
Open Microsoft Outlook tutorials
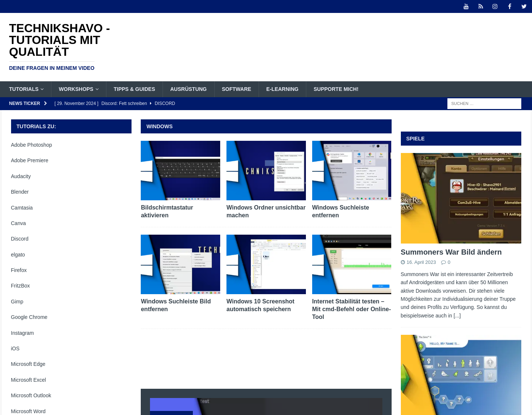point(31,395)
